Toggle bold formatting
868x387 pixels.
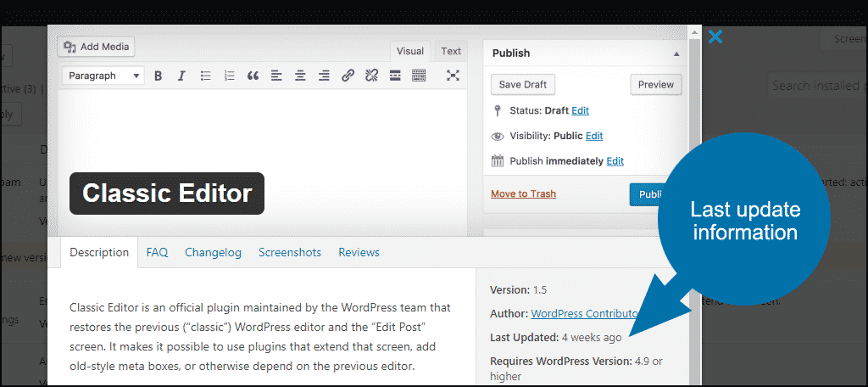tap(158, 76)
